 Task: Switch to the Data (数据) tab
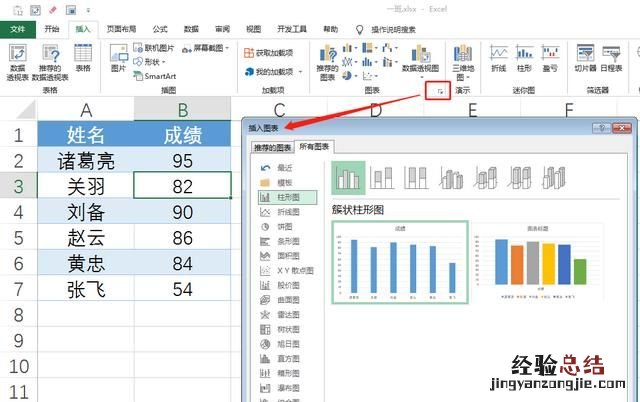191,29
